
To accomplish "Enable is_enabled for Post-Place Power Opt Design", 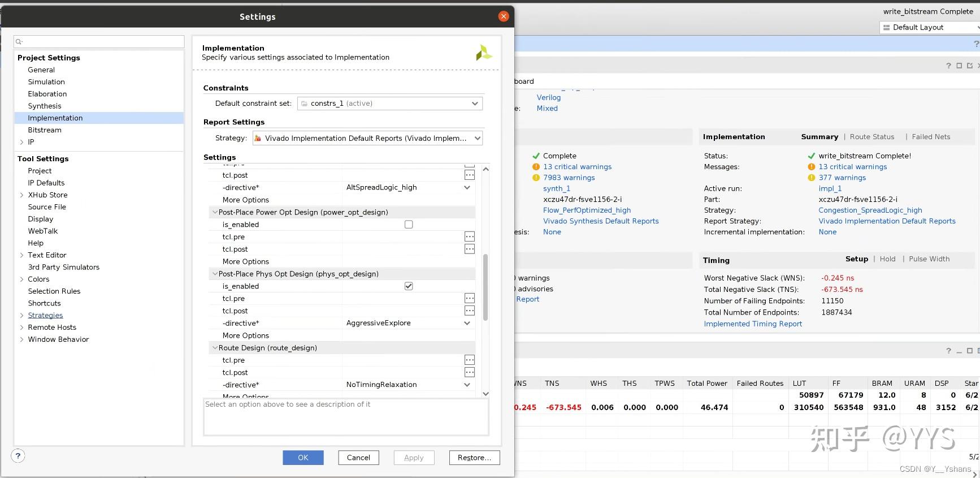I will [x=409, y=225].
